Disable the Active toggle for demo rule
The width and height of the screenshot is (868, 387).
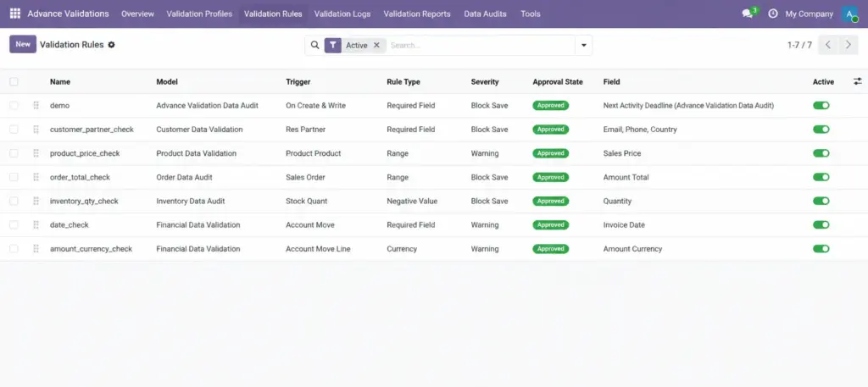(x=821, y=106)
